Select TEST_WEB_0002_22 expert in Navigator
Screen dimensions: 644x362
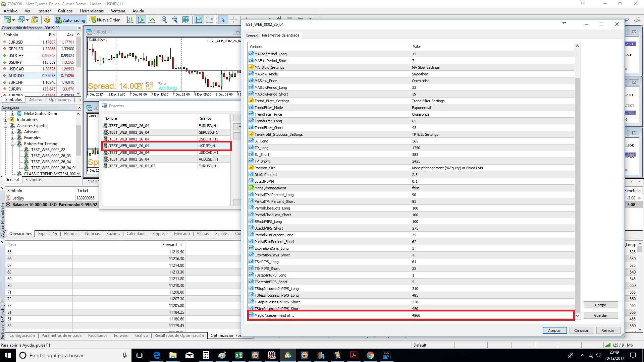click(48, 150)
